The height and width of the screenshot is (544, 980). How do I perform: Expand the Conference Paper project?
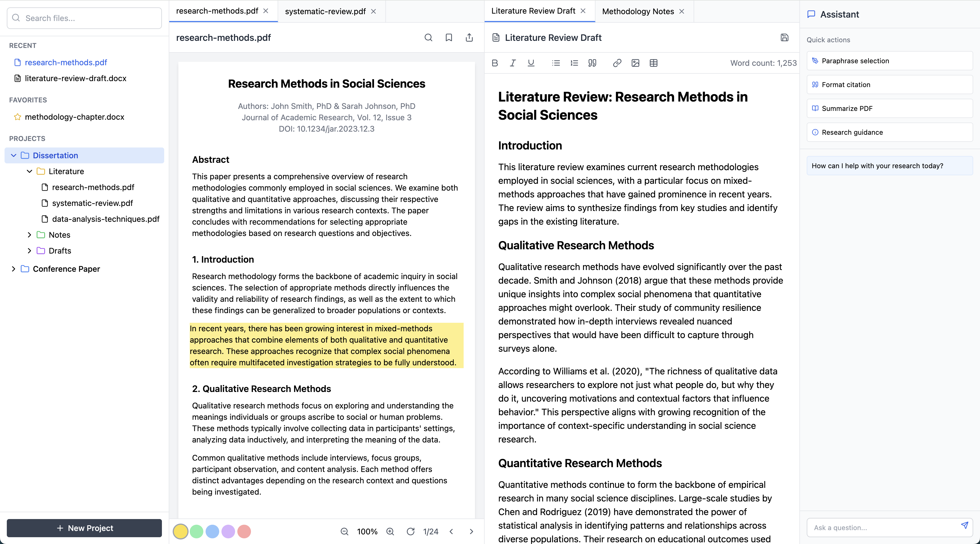click(x=14, y=269)
